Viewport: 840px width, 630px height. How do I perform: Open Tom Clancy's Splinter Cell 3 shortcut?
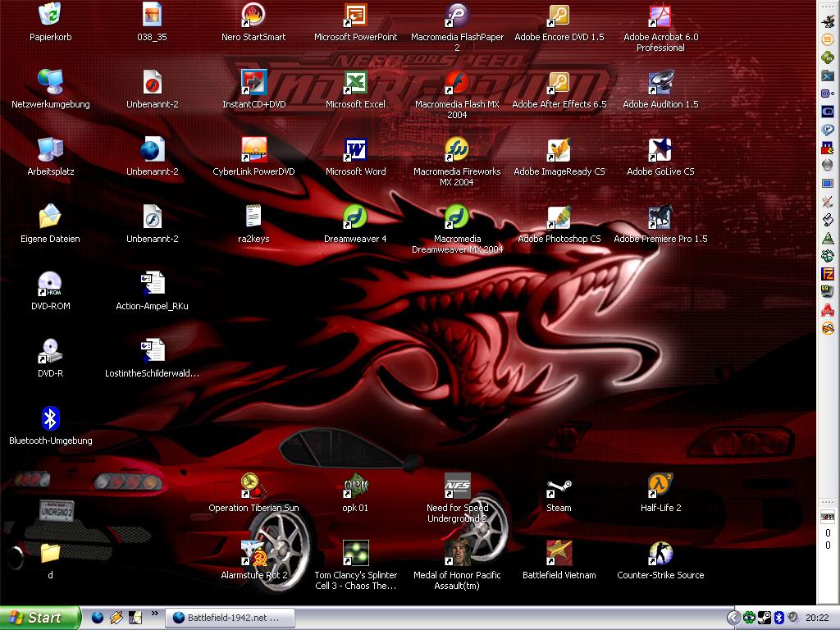point(355,553)
